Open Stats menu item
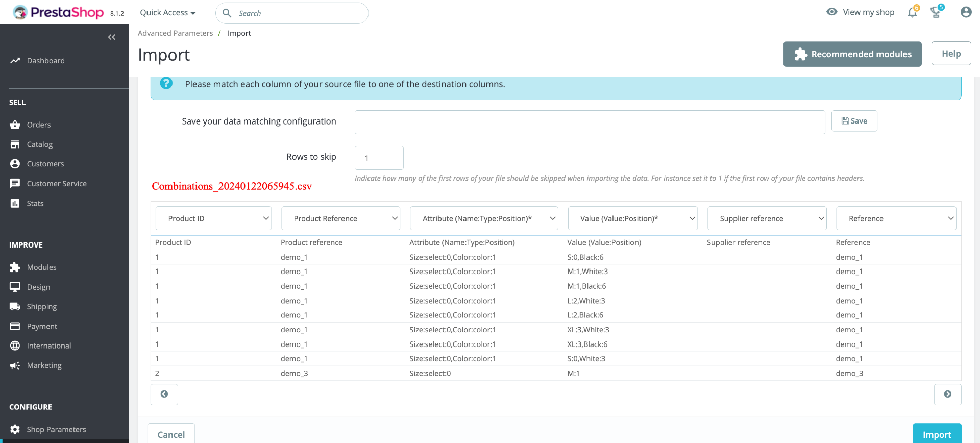 click(x=35, y=203)
